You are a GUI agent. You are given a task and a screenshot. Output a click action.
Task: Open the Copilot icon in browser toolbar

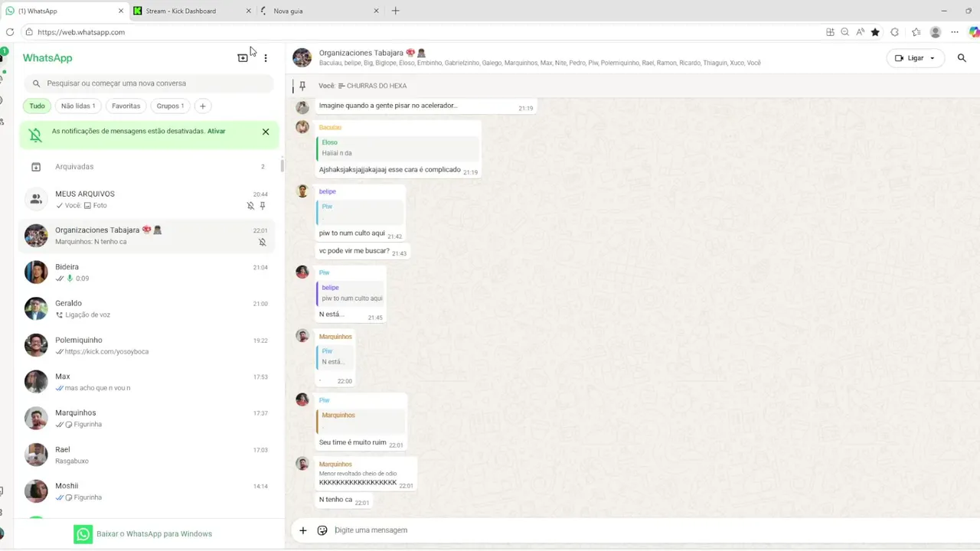(x=974, y=32)
